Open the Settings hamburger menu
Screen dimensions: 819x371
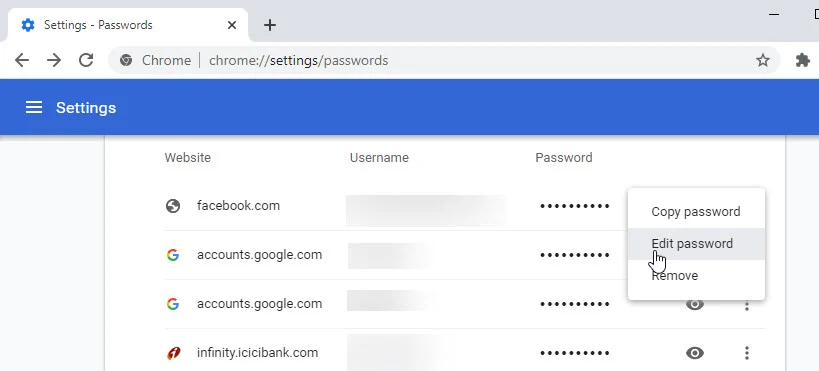[x=34, y=108]
